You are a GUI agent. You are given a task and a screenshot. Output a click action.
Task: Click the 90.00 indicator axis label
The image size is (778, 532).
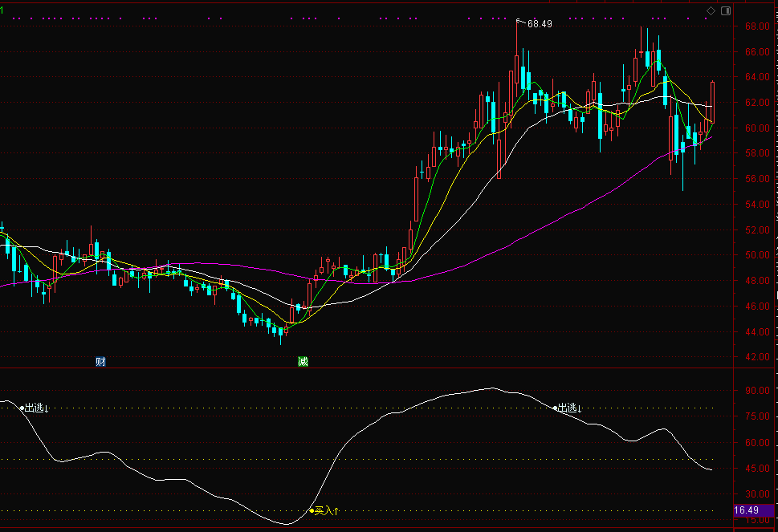tap(757, 391)
